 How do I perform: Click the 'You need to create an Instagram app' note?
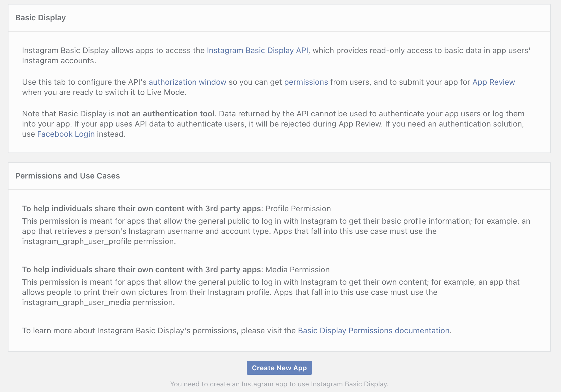point(279,384)
